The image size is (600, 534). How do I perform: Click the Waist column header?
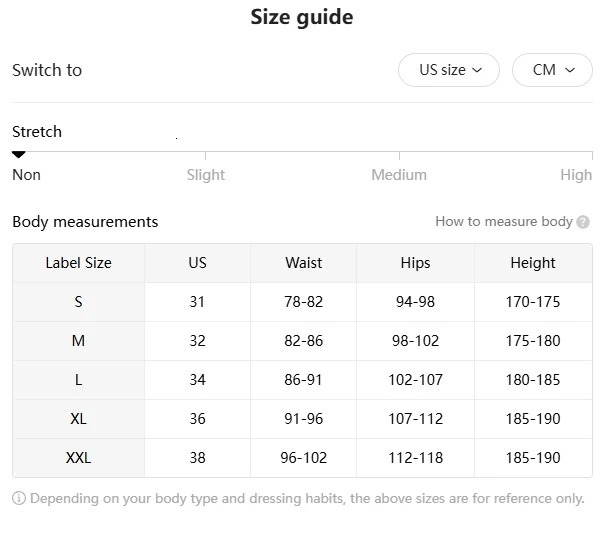303,263
